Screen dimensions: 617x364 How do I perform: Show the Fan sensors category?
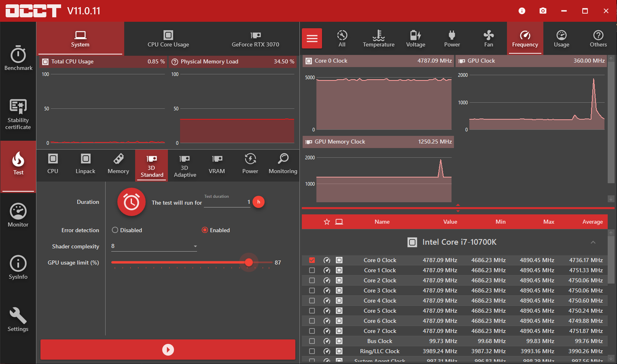pyautogui.click(x=489, y=39)
